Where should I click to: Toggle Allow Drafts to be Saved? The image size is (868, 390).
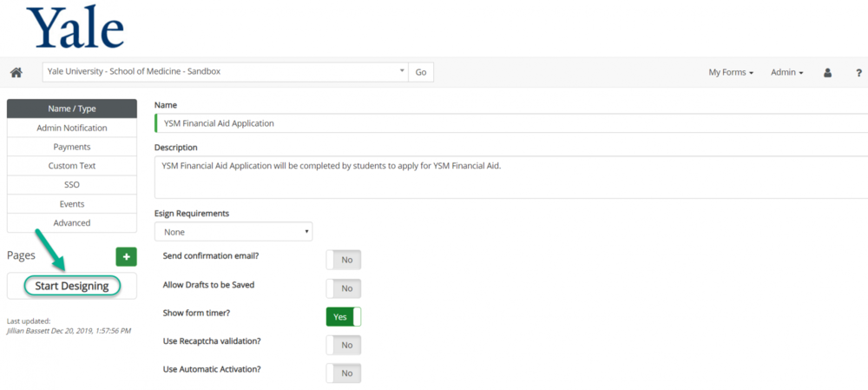[x=344, y=288]
